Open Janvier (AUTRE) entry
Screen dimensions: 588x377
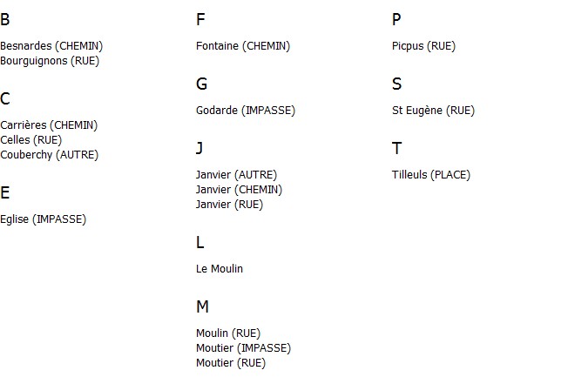point(236,175)
